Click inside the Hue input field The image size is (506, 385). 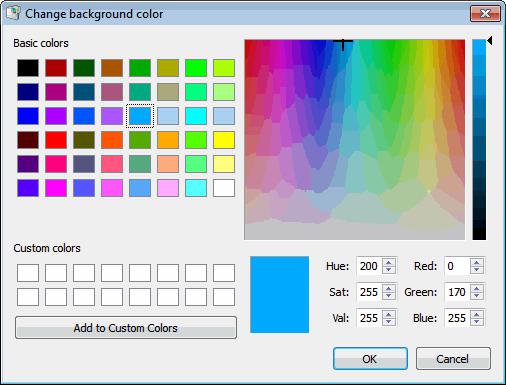click(369, 266)
